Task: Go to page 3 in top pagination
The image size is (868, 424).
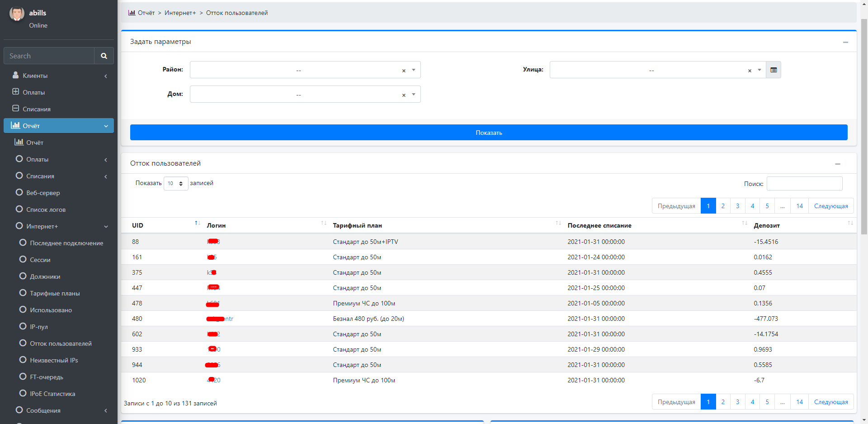Action: click(738, 206)
